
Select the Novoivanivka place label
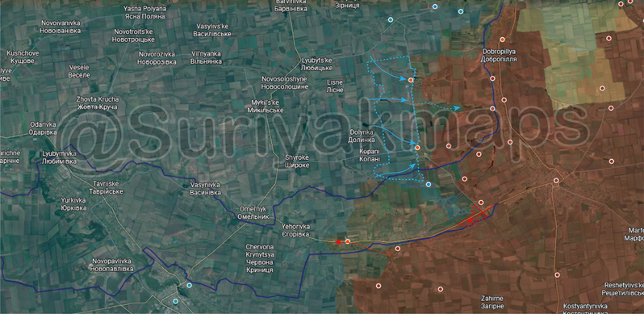click(x=61, y=27)
